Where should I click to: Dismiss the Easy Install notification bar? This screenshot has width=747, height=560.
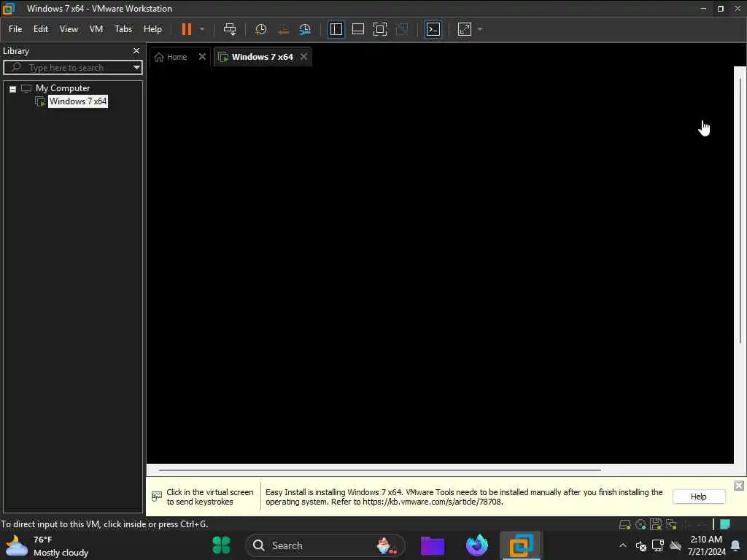[738, 485]
